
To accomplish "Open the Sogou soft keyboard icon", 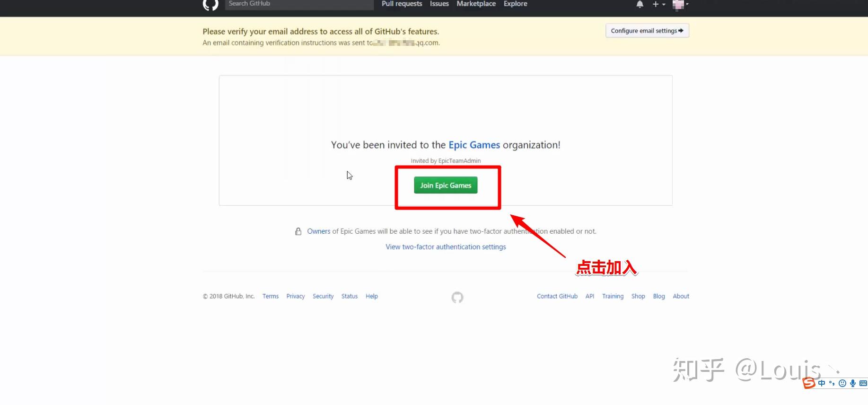I will (x=863, y=383).
